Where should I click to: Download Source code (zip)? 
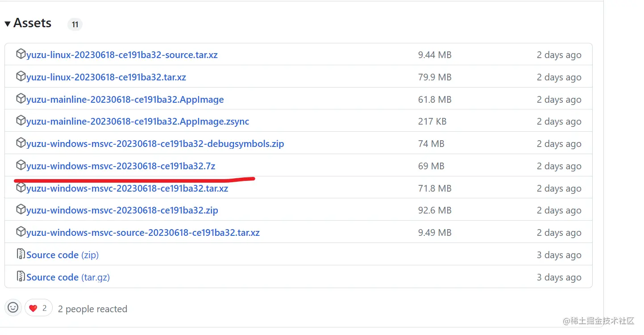pos(62,255)
